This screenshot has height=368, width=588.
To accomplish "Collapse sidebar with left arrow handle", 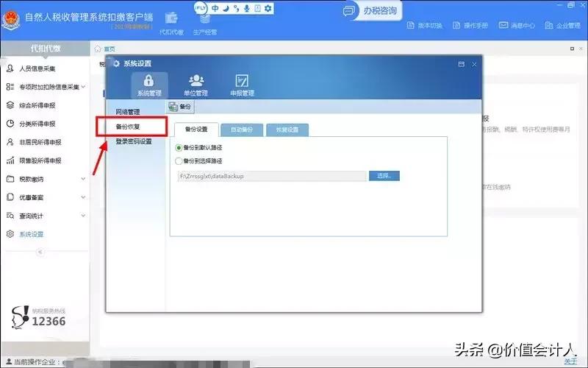I will click(x=40, y=252).
